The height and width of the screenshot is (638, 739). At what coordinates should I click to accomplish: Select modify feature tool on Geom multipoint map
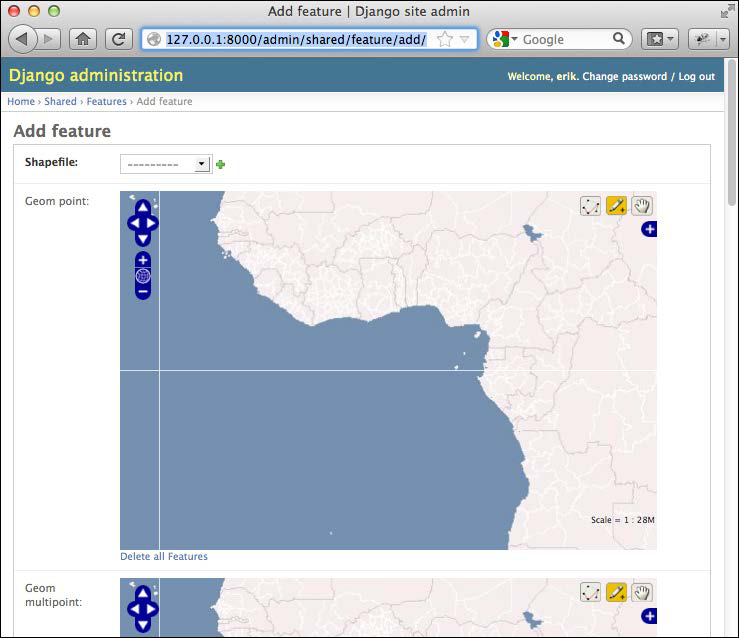pos(590,592)
